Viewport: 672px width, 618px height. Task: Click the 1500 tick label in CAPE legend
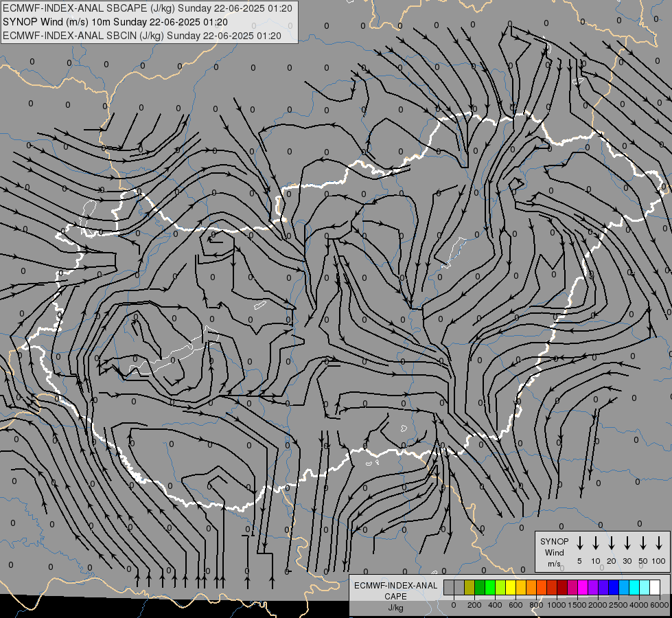click(577, 605)
